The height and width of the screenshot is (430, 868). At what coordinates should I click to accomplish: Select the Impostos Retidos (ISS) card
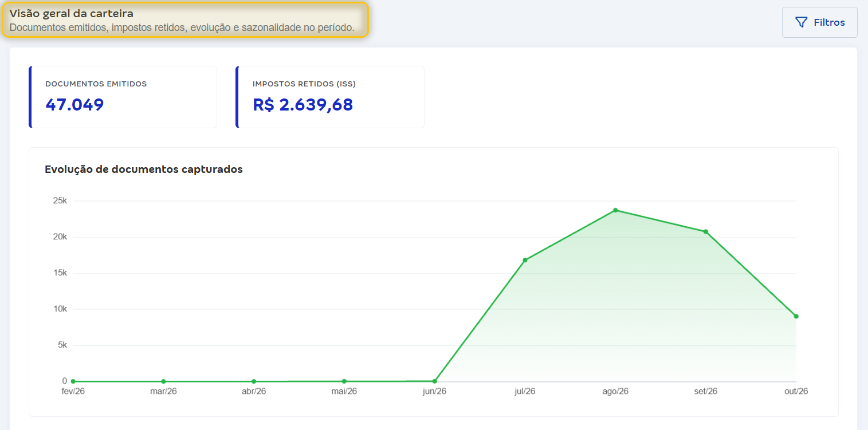click(x=330, y=97)
